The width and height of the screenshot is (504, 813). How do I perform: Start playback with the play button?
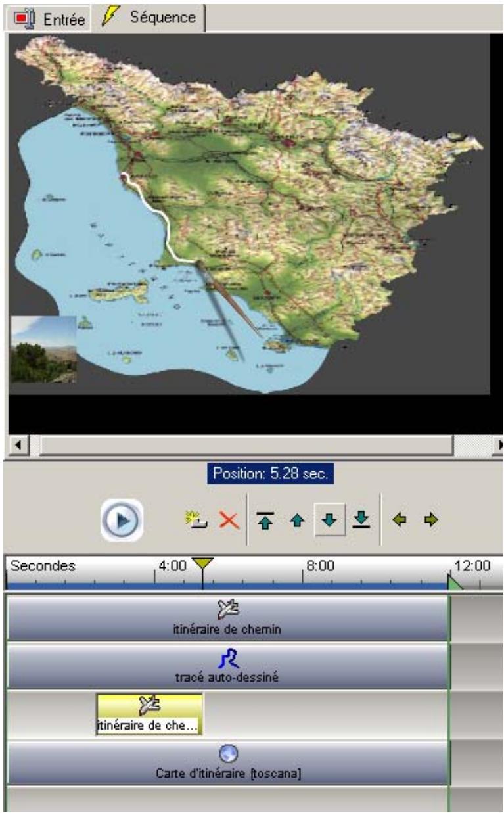coord(122,519)
